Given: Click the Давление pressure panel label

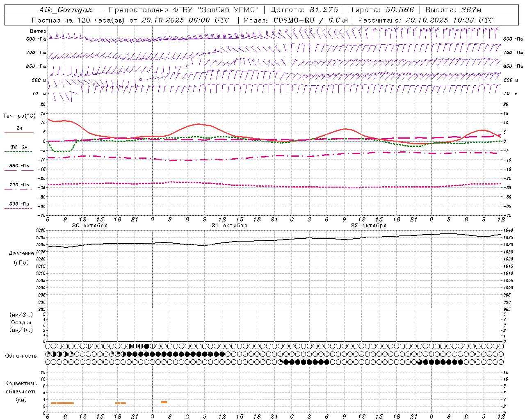Looking at the screenshot, I should [21, 253].
